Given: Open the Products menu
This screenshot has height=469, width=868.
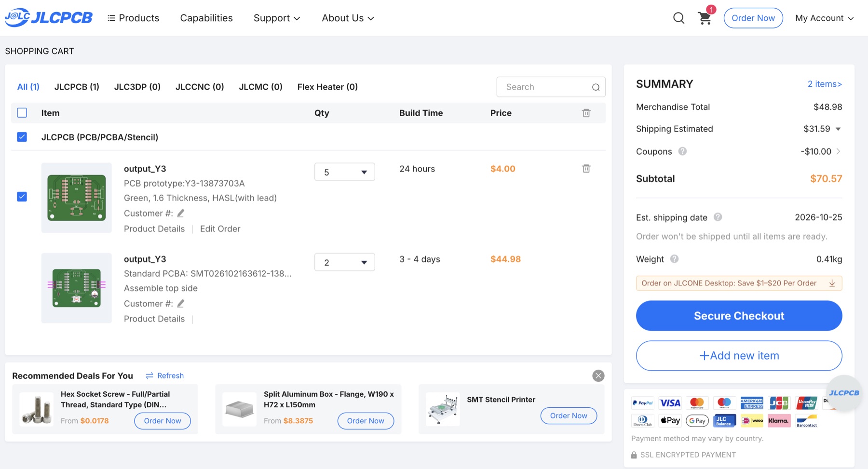Looking at the screenshot, I should pos(133,18).
